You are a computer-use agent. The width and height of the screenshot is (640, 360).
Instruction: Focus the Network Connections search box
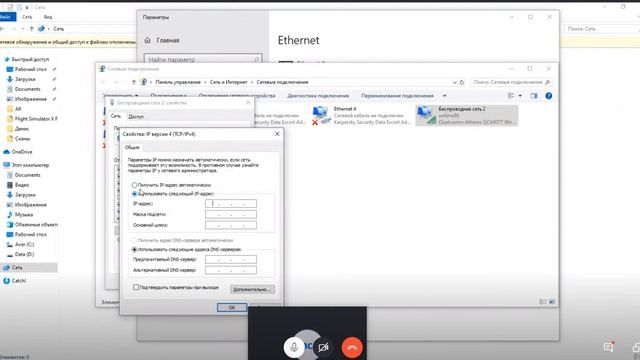pyautogui.click(x=511, y=82)
